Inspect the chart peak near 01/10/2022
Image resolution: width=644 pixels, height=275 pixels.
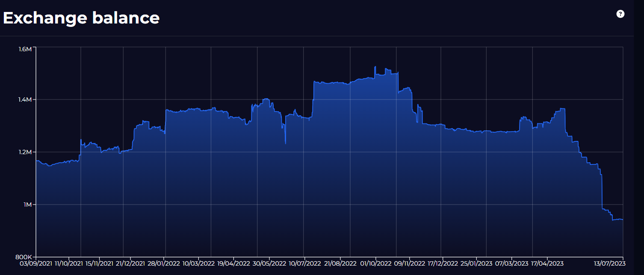coord(375,67)
